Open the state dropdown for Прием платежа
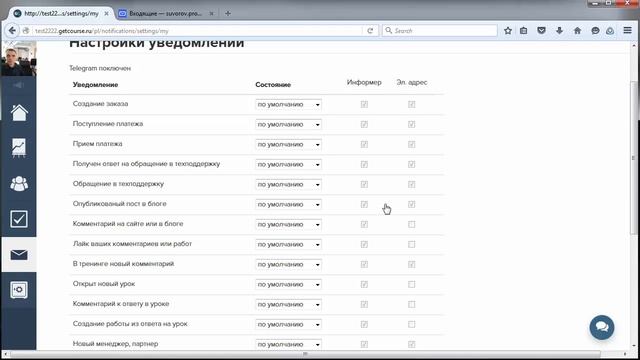Image resolution: width=640 pixels, height=360 pixels. tap(288, 144)
